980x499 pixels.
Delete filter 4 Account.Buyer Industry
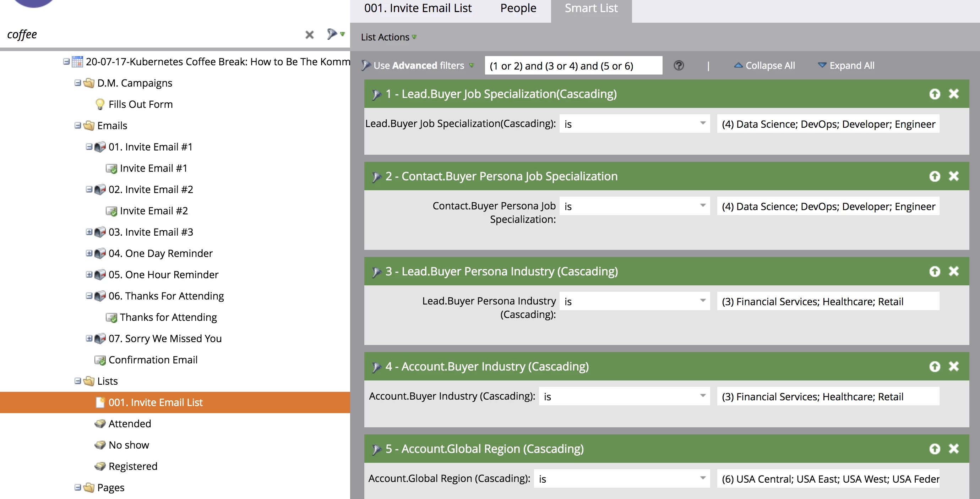953,366
